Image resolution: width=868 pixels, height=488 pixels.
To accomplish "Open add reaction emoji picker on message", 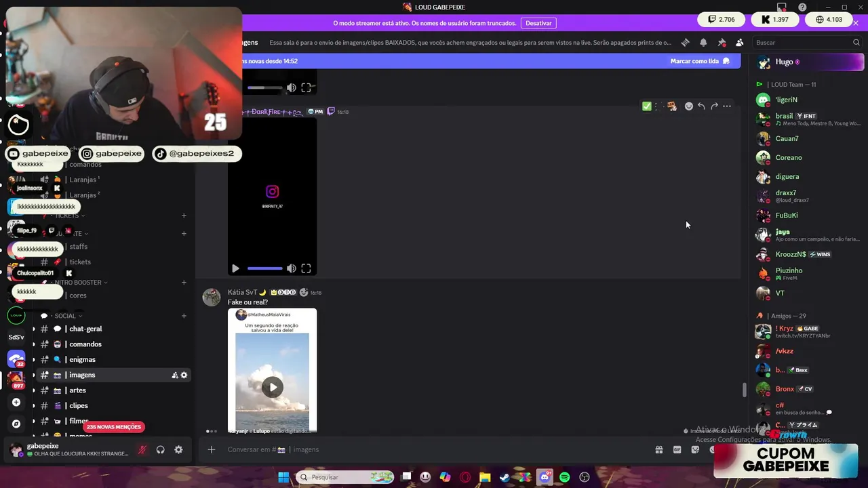I will coord(689,106).
